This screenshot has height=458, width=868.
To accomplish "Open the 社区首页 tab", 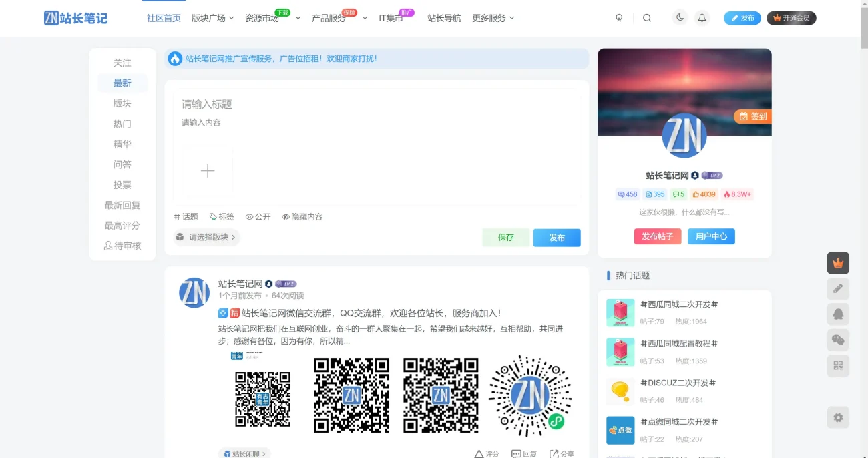I will tap(164, 18).
